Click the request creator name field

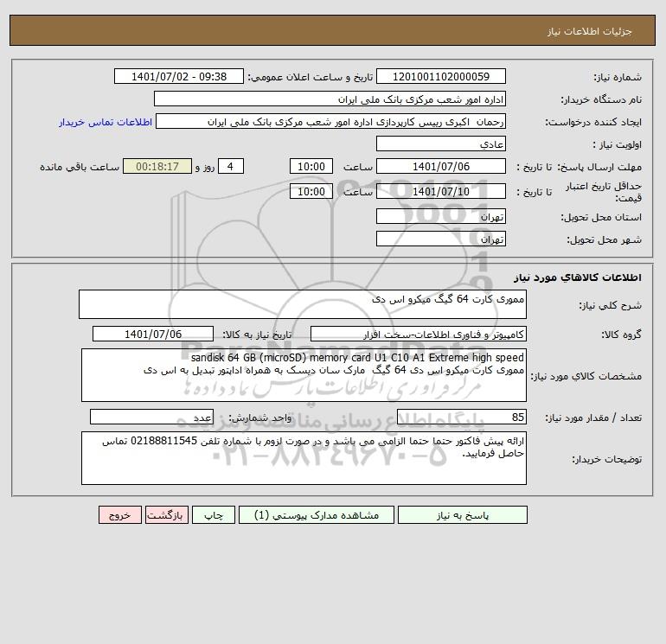331,121
